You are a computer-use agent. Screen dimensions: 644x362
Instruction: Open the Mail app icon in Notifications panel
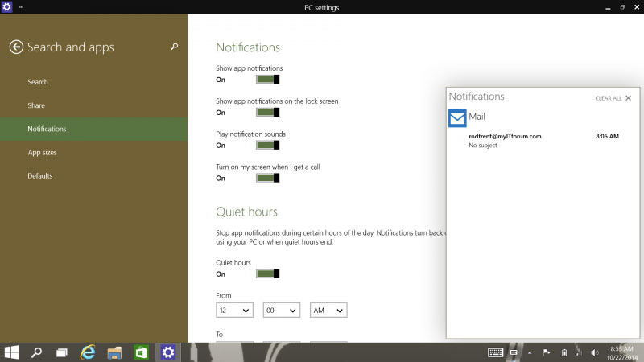tap(457, 119)
